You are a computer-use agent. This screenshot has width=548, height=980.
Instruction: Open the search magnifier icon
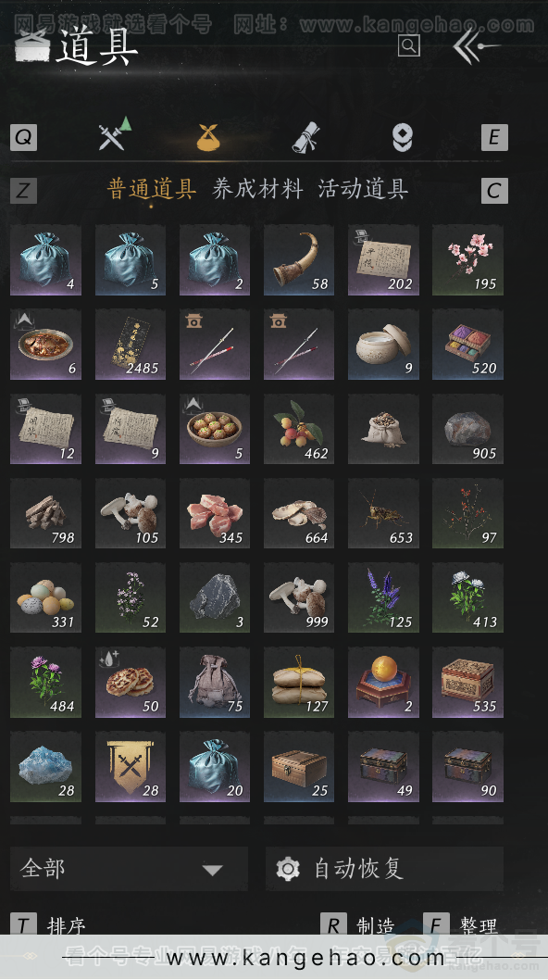[x=408, y=45]
